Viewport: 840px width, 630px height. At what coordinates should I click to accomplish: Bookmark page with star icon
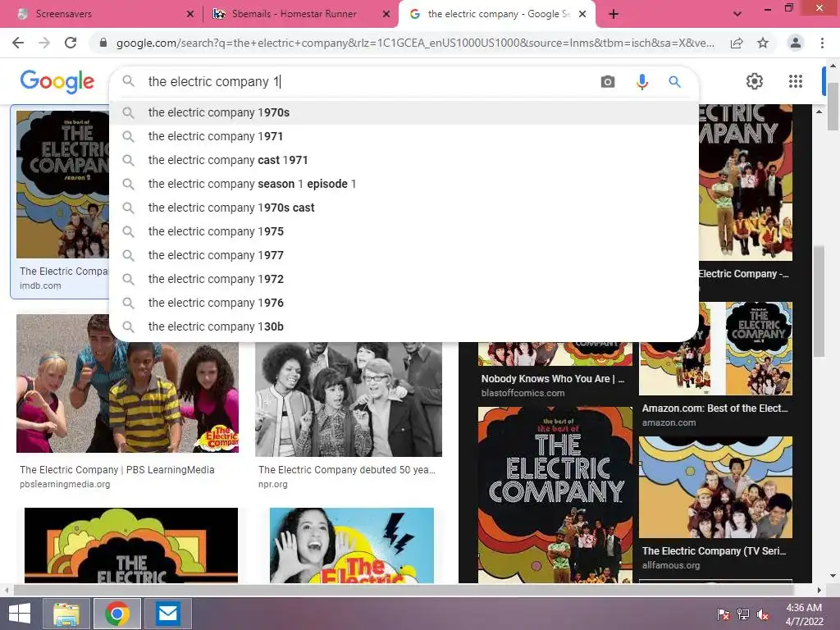tap(763, 43)
